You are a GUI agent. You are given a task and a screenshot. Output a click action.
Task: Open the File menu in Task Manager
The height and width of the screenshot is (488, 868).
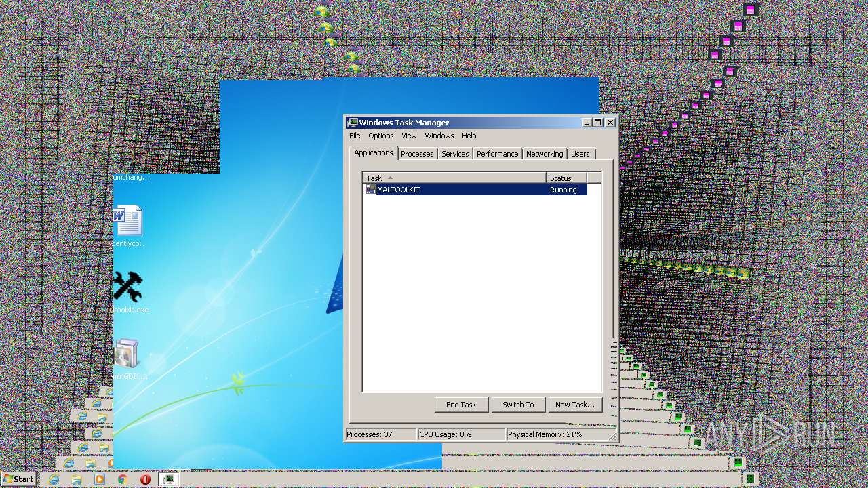click(355, 136)
